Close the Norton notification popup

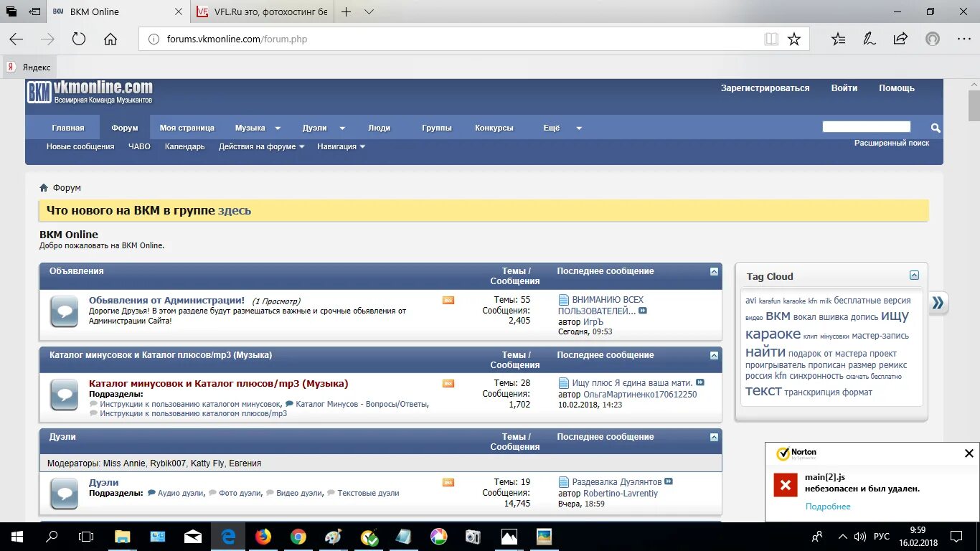tap(969, 453)
